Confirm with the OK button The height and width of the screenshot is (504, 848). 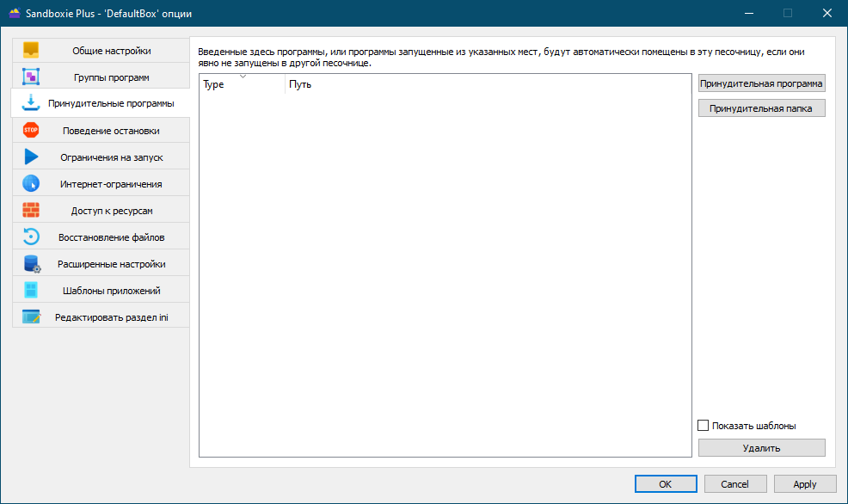coord(666,484)
